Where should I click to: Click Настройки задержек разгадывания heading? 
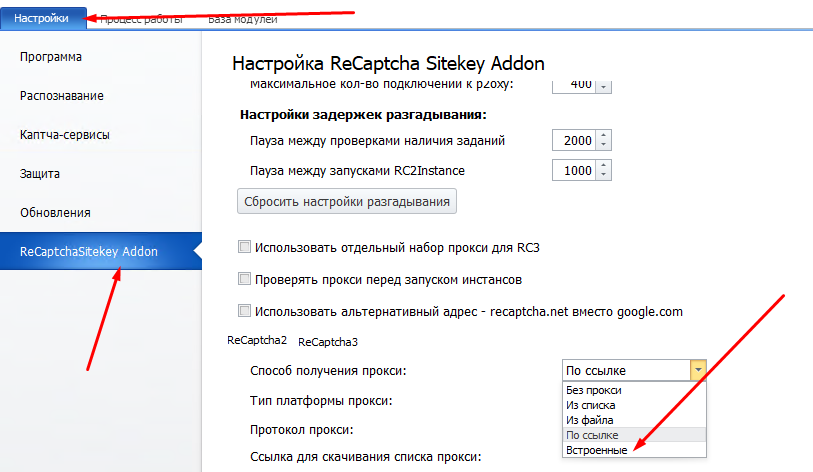[x=363, y=115]
